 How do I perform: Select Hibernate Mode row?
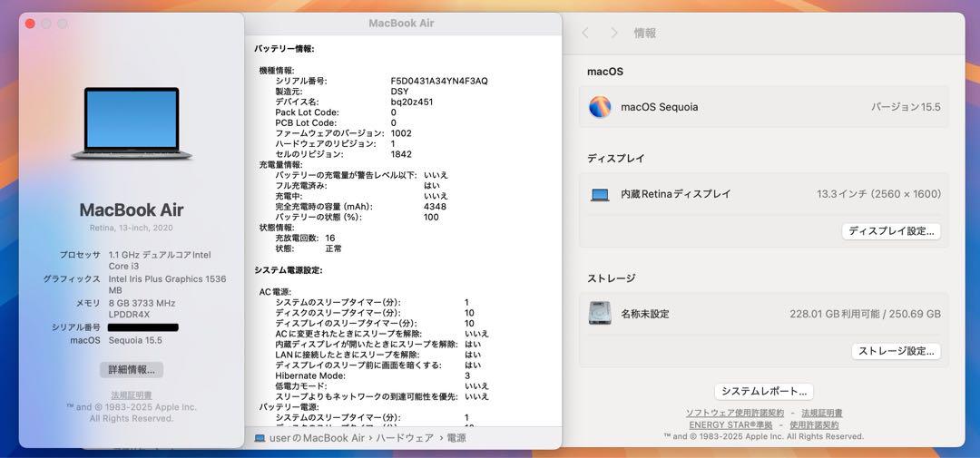coord(373,375)
